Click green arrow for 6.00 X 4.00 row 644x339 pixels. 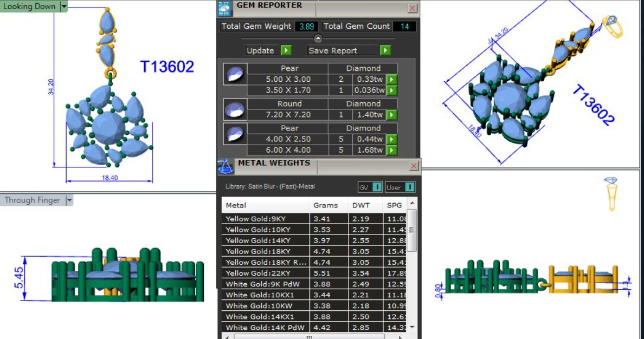[392, 150]
